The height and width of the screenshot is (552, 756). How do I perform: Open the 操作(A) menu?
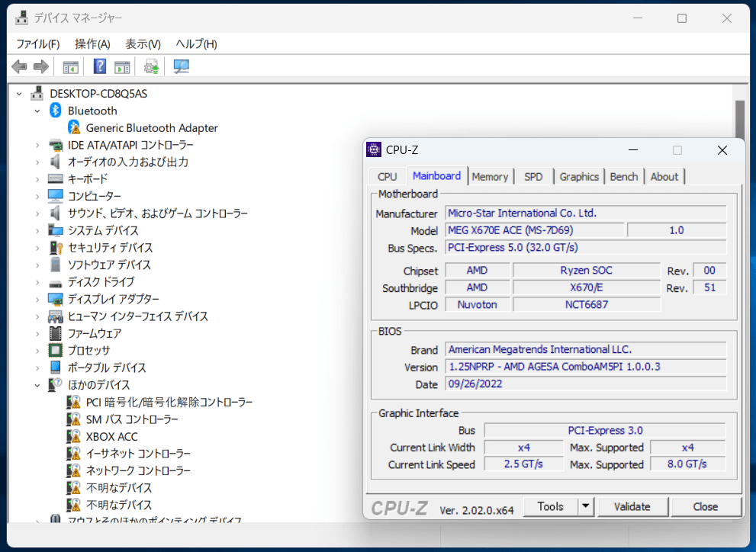coord(92,44)
